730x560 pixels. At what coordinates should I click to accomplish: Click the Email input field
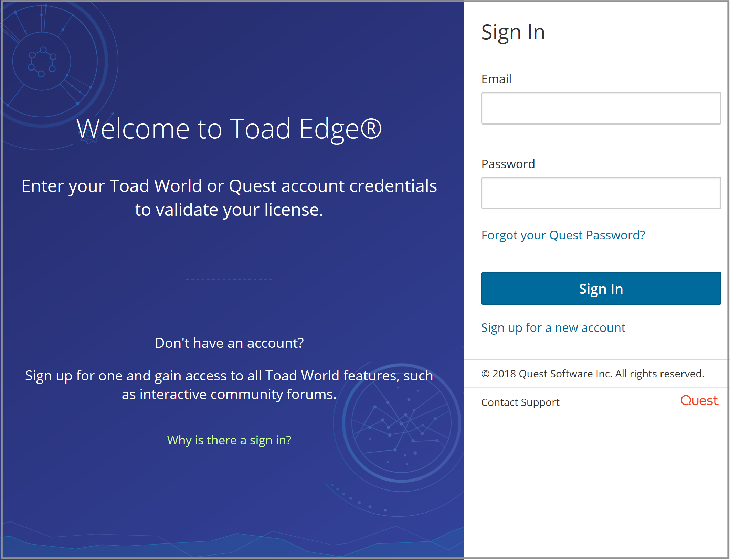601,108
